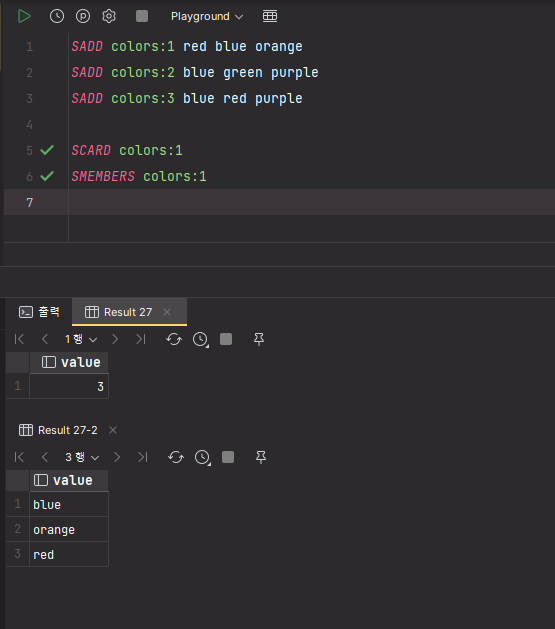The image size is (555, 629).
Task: Click stop square in Result 27 toolbar
Action: [226, 339]
